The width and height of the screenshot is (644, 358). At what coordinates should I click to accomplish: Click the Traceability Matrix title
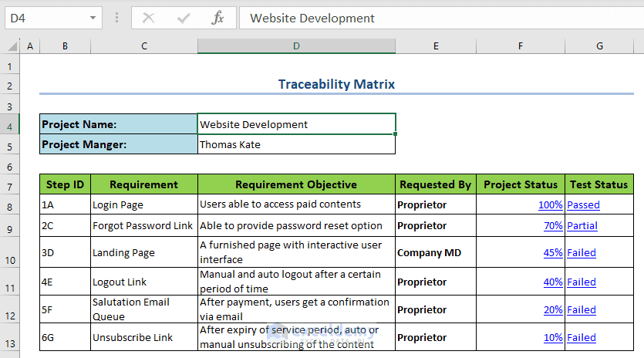click(x=336, y=84)
